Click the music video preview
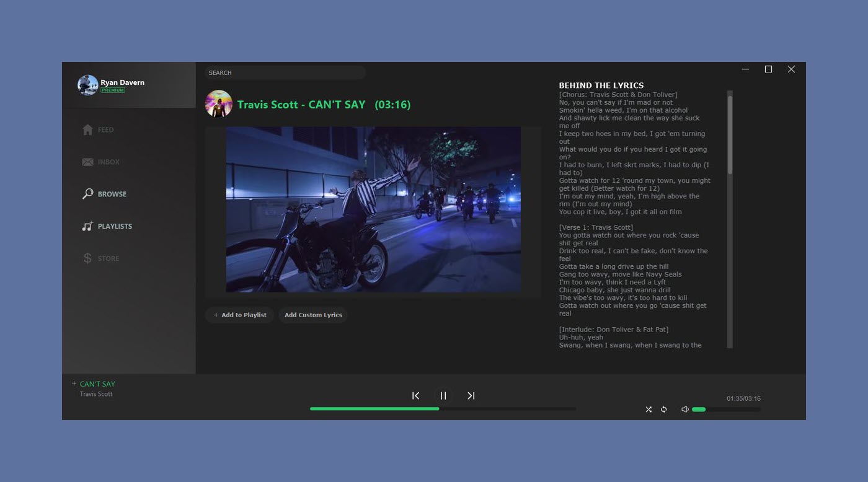Viewport: 868px width, 482px height. [373, 209]
